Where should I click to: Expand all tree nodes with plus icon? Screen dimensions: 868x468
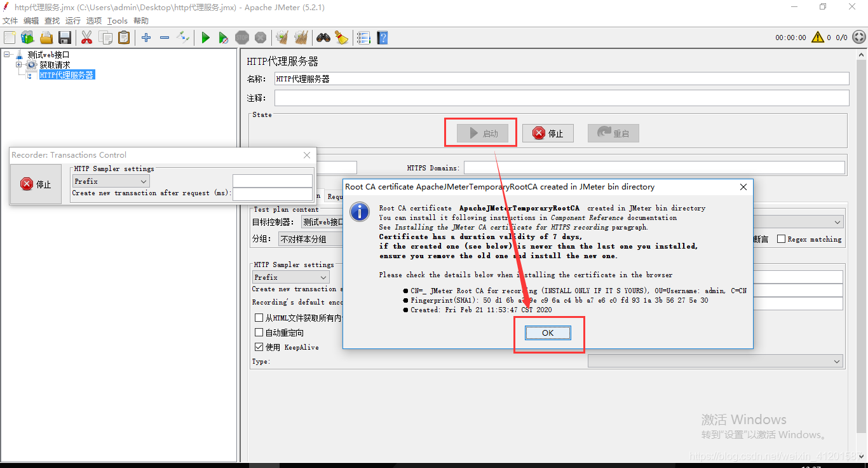coord(146,38)
